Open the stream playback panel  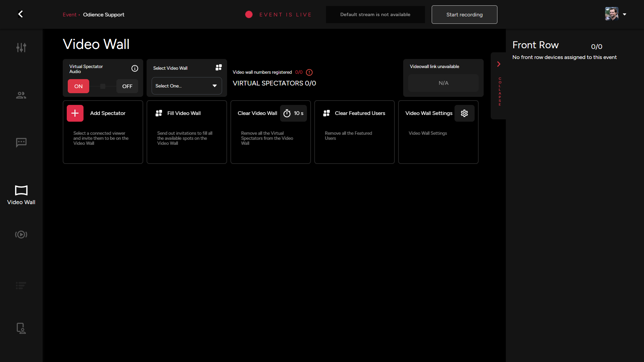click(21, 235)
